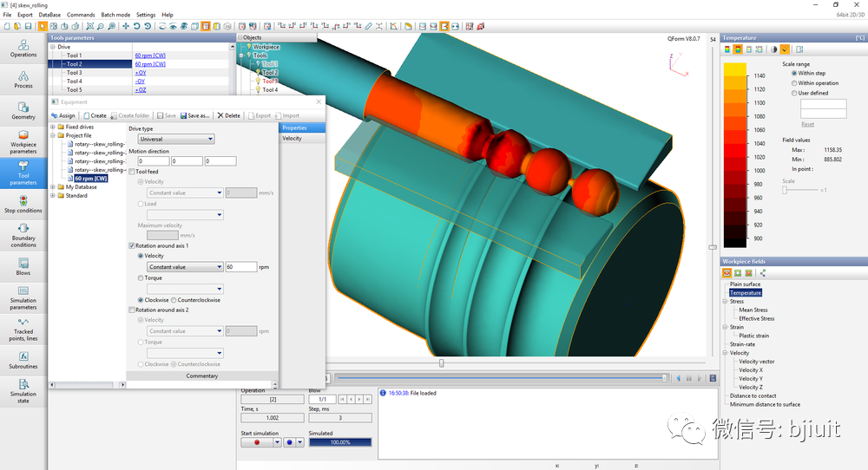The height and width of the screenshot is (470, 868).
Task: Toggle Tool 4 visibility light bulb
Action: tap(258, 89)
